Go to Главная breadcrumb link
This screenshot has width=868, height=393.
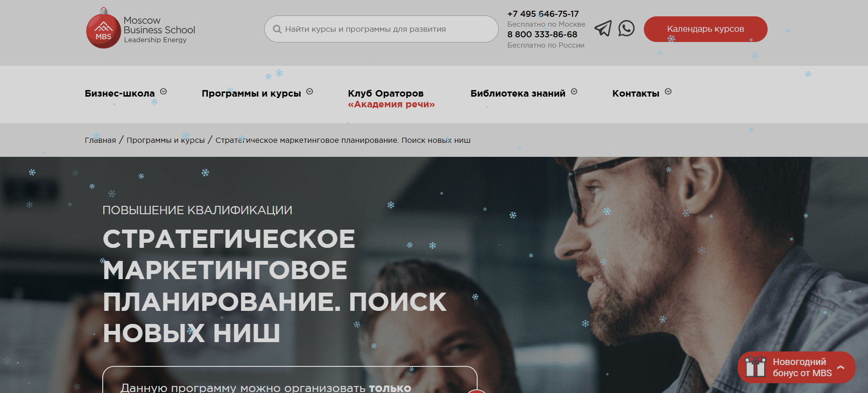pos(100,140)
